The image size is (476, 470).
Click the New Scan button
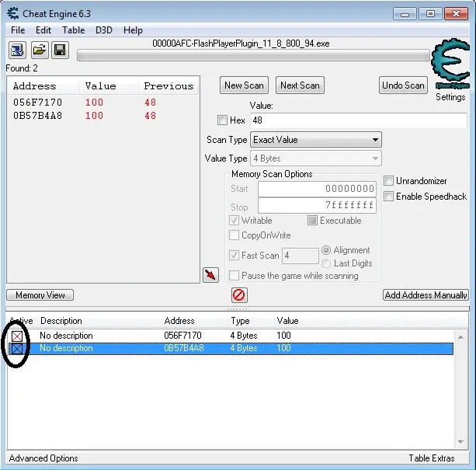pyautogui.click(x=244, y=85)
